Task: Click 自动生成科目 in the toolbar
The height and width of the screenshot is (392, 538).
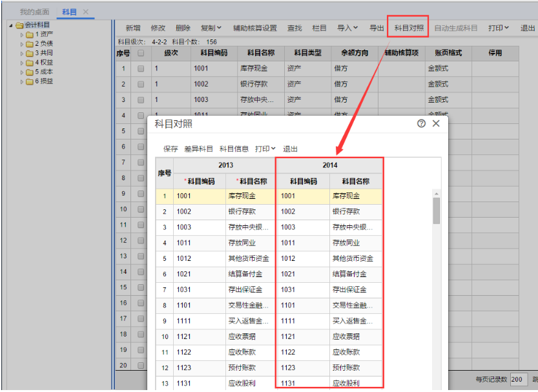Action: (x=456, y=28)
